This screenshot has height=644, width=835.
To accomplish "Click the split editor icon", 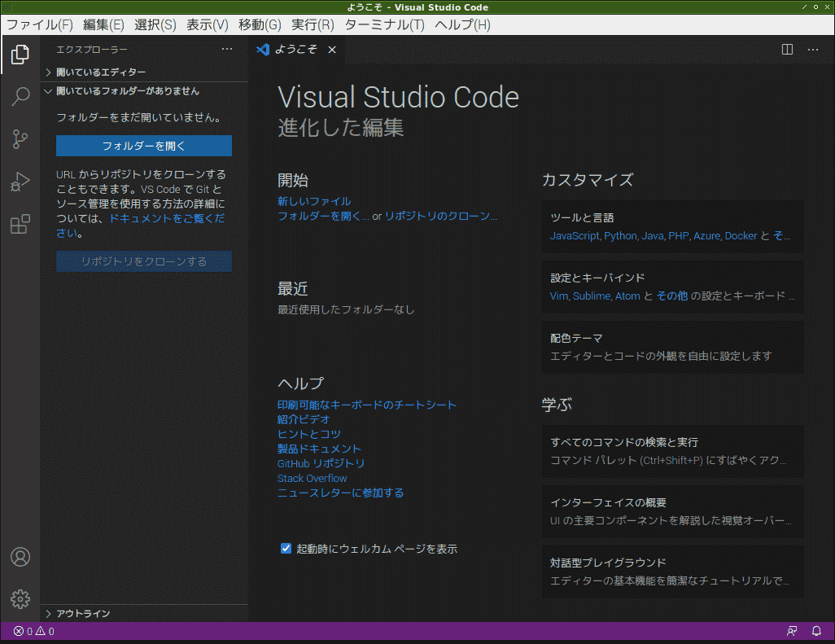I will tap(786, 49).
